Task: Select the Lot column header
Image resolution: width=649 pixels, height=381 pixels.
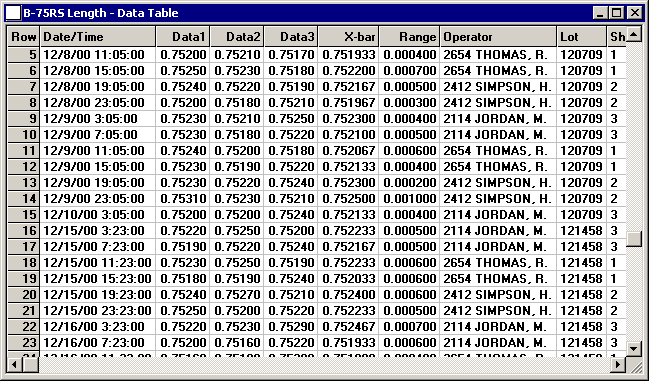Action: pos(582,37)
